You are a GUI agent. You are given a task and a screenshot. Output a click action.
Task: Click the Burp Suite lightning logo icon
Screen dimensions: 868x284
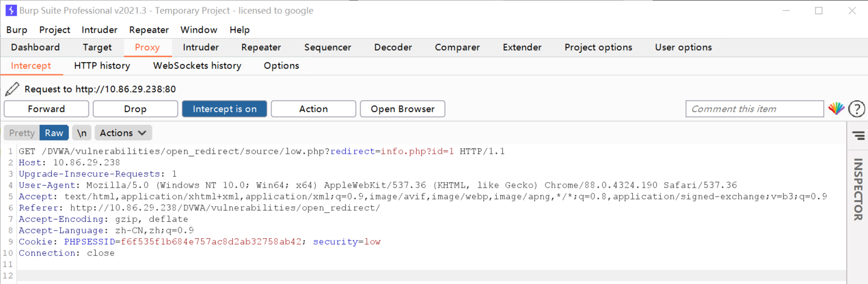(x=11, y=10)
